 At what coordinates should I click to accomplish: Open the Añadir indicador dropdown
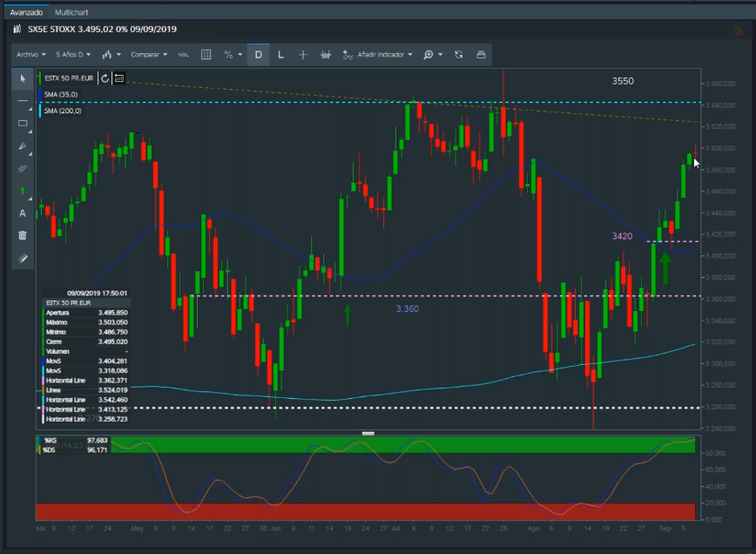385,55
